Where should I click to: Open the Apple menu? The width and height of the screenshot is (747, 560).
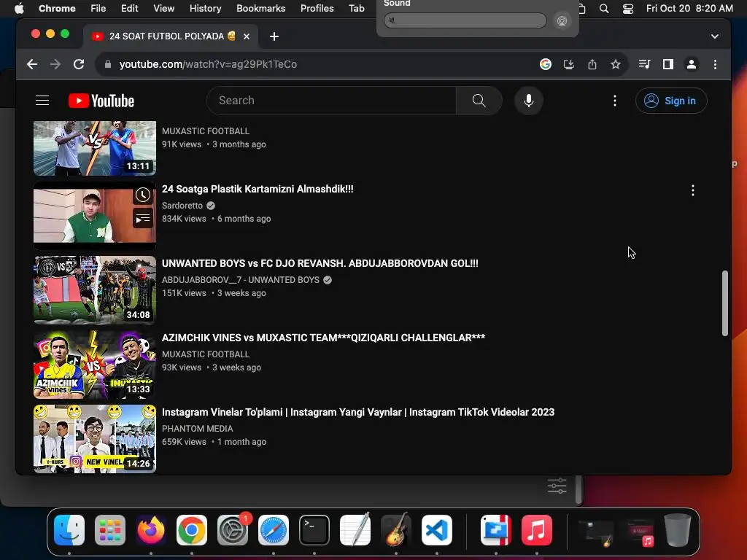click(19, 8)
